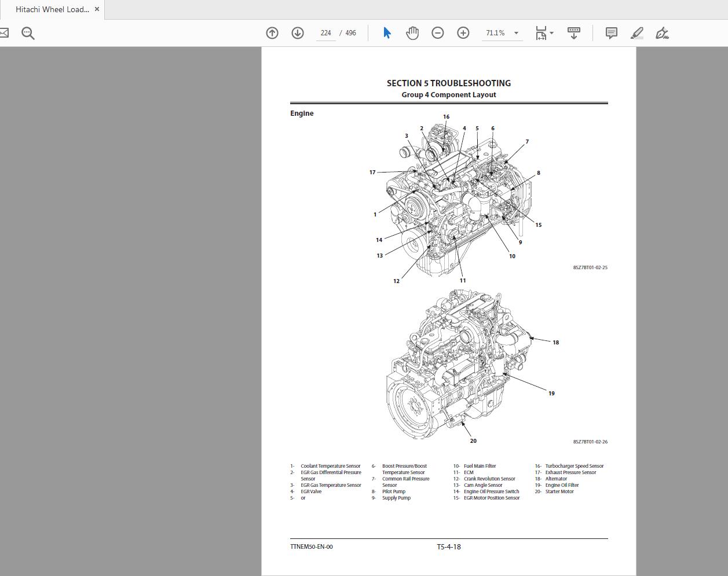The width and height of the screenshot is (728, 576).
Task: Expand the fit options dropdown arrow
Action: pyautogui.click(x=551, y=33)
